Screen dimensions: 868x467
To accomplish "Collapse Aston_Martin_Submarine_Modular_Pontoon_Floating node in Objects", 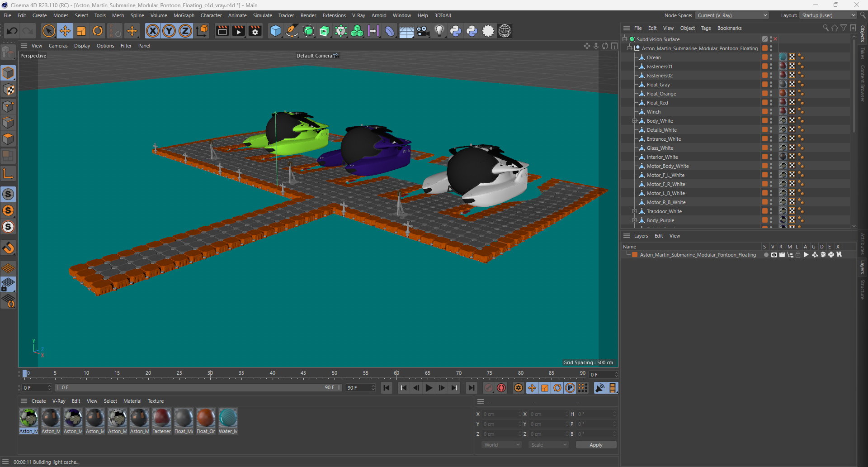I will click(x=629, y=48).
